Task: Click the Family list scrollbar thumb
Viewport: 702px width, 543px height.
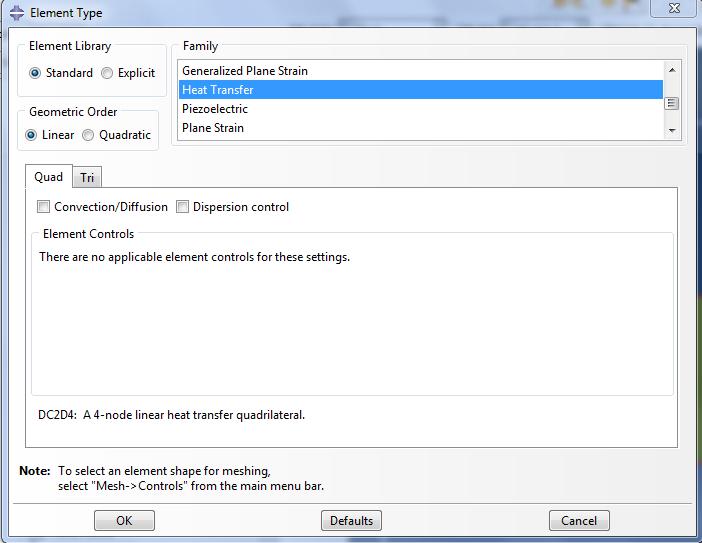Action: 672,103
